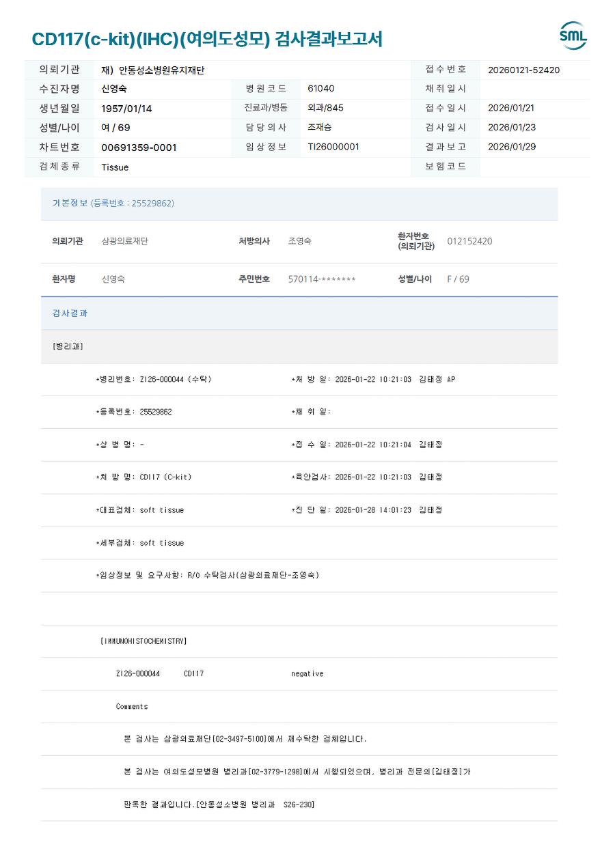Click the 기본정보 (등록번호 : 25529862) header
This screenshot has height=868, width=615.
pos(113,203)
